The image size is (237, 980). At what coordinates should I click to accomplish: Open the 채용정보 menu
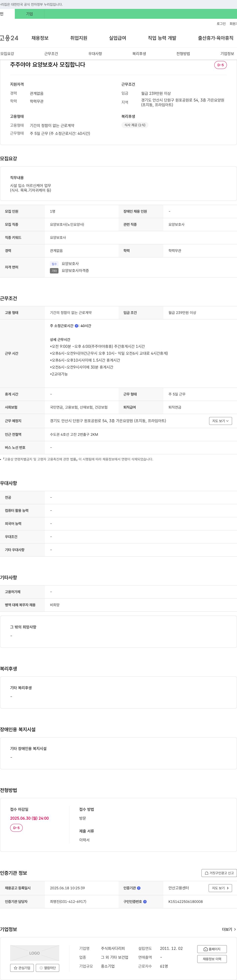[40, 38]
